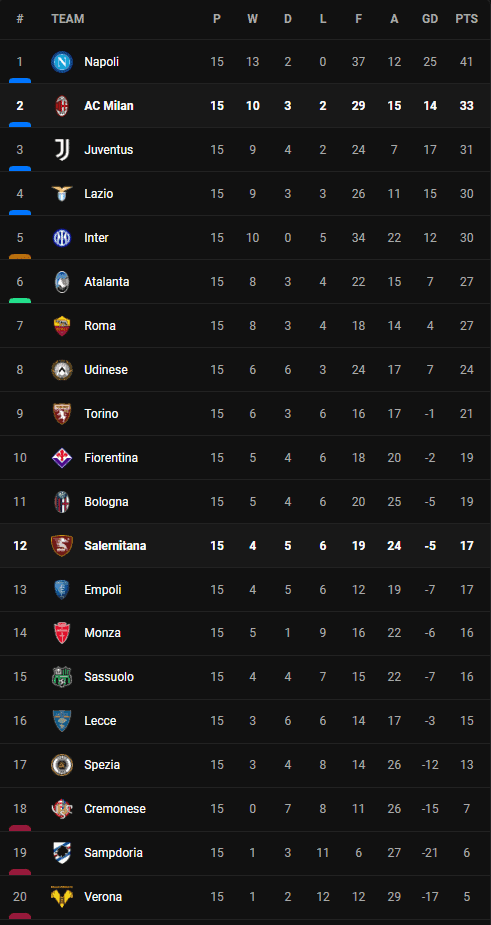
Task: Open the Bologna team link
Action: pyautogui.click(x=106, y=502)
